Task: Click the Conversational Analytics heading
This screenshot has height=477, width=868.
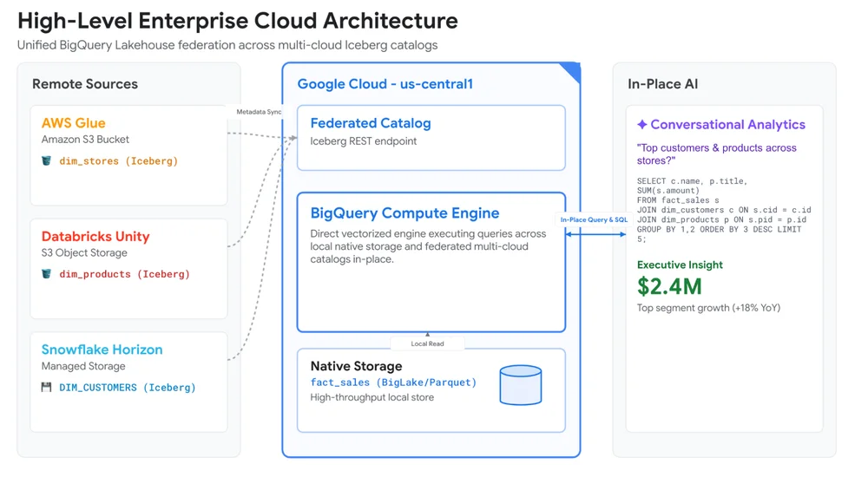Action: [x=727, y=125]
